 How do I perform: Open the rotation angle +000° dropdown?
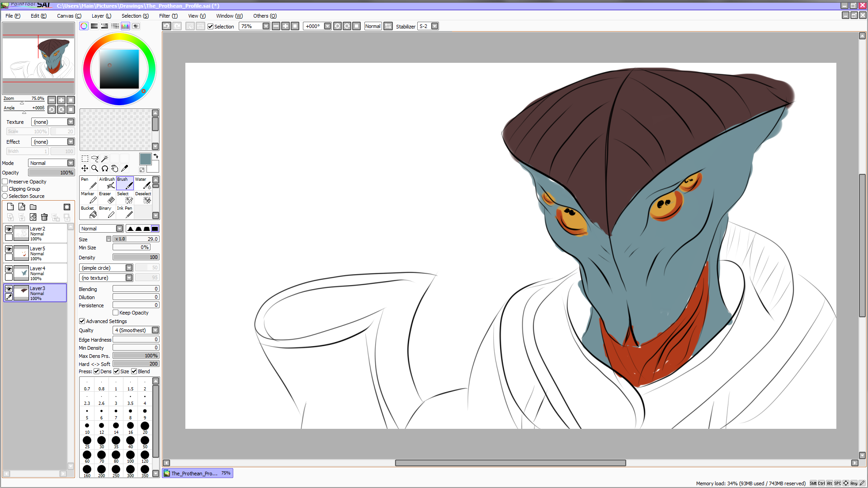point(317,26)
